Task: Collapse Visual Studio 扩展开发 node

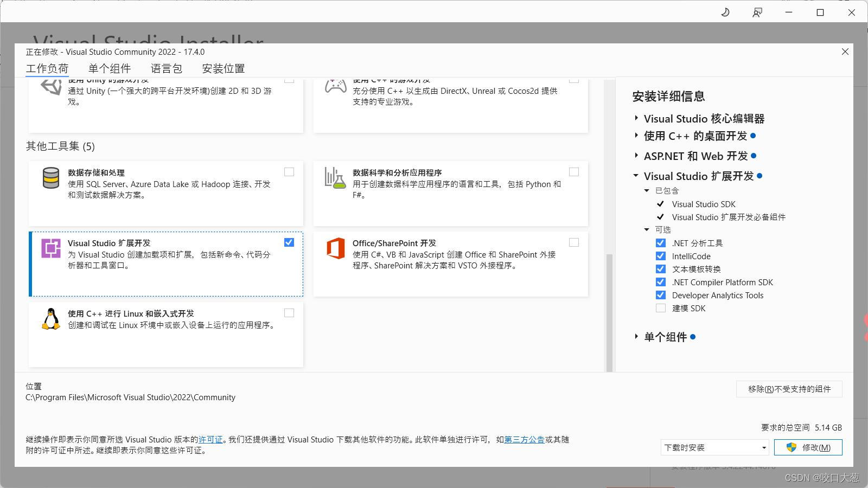Action: pos(636,175)
